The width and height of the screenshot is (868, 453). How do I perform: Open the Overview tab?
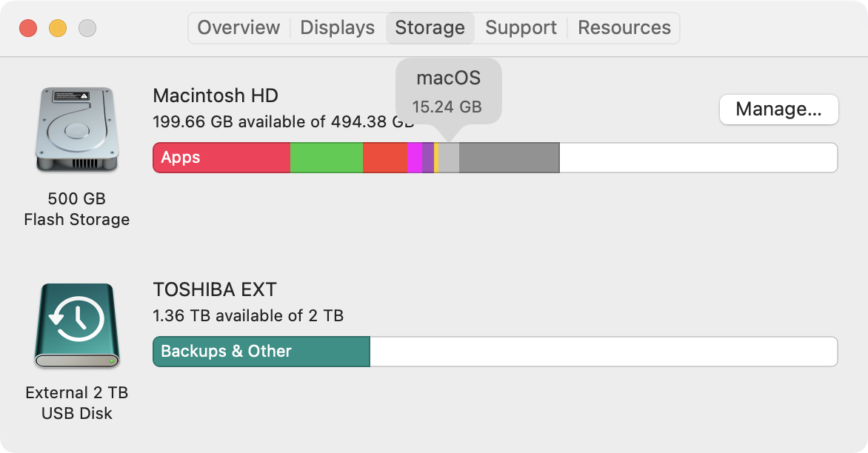coord(238,27)
